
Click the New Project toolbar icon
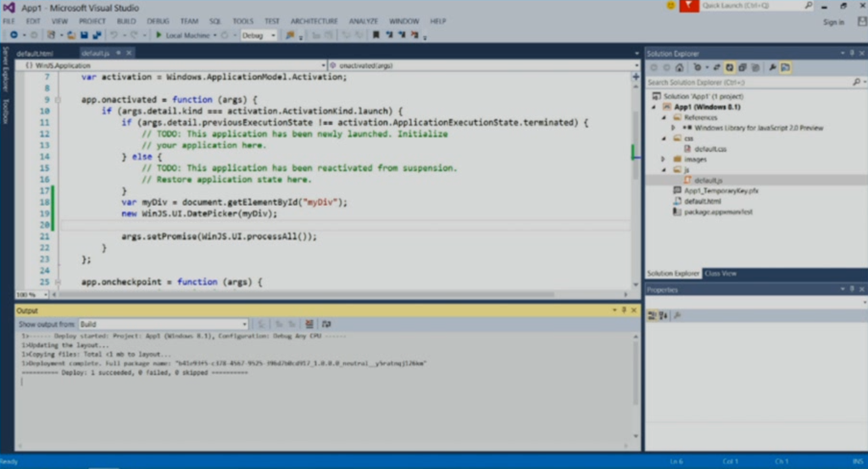[x=51, y=36]
